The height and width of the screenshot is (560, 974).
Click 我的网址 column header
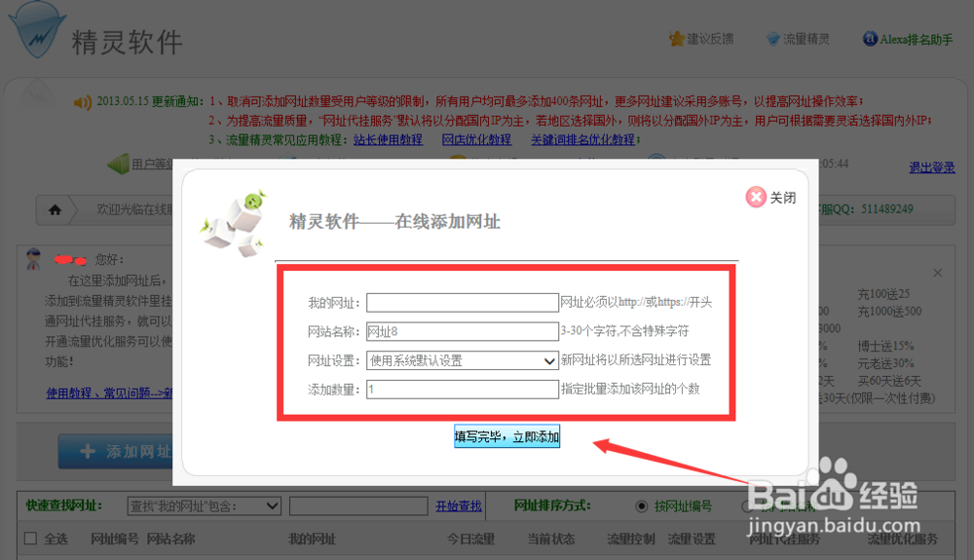point(312,539)
